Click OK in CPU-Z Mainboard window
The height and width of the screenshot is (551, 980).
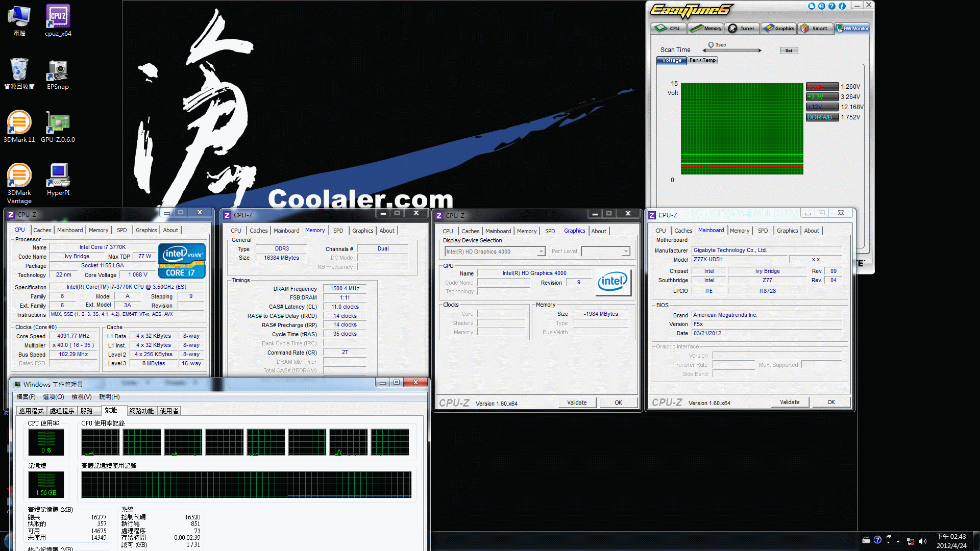coord(831,402)
